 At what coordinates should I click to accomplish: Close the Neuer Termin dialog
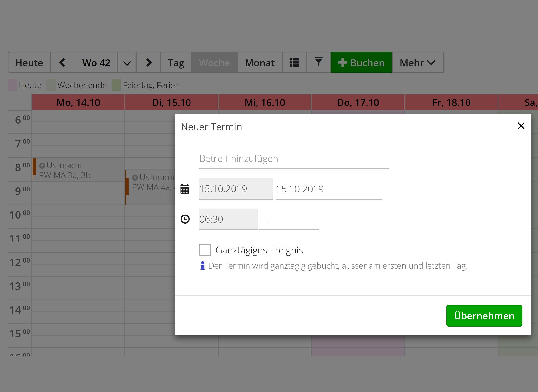click(x=521, y=126)
